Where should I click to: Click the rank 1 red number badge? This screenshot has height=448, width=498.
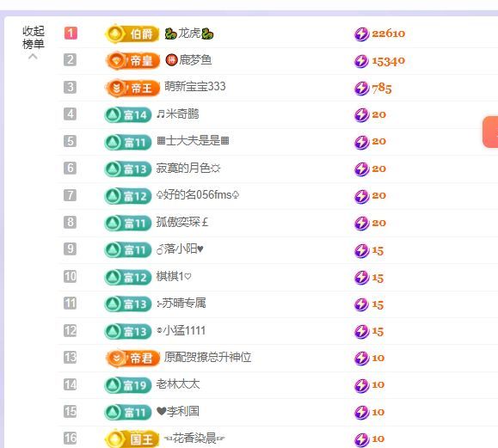71,33
